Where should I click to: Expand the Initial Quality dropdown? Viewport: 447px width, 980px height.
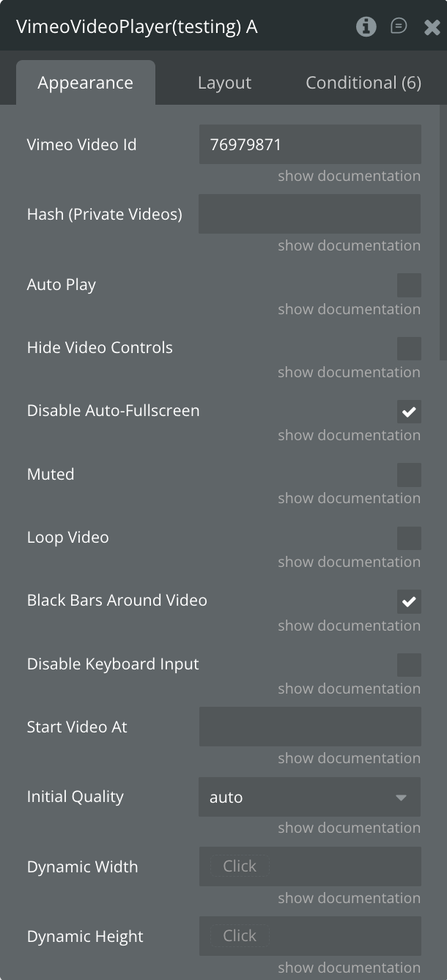[309, 797]
